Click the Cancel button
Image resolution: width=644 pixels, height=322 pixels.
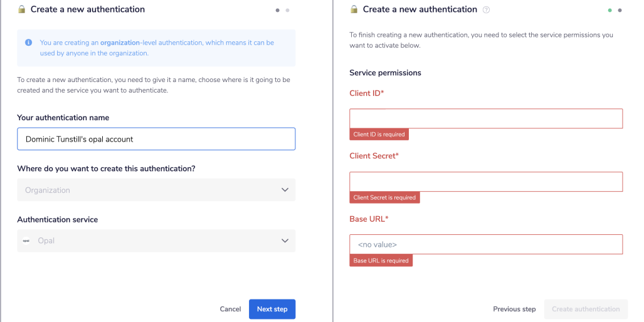230,309
